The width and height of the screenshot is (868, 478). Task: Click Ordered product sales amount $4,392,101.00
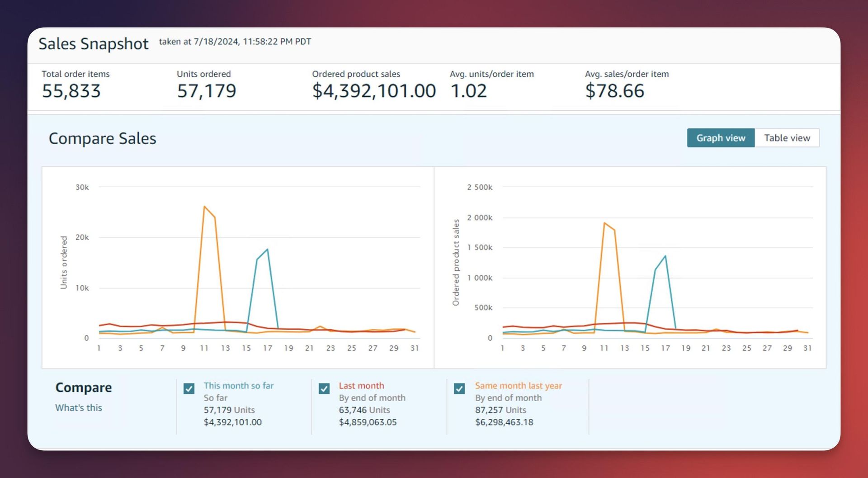point(374,91)
